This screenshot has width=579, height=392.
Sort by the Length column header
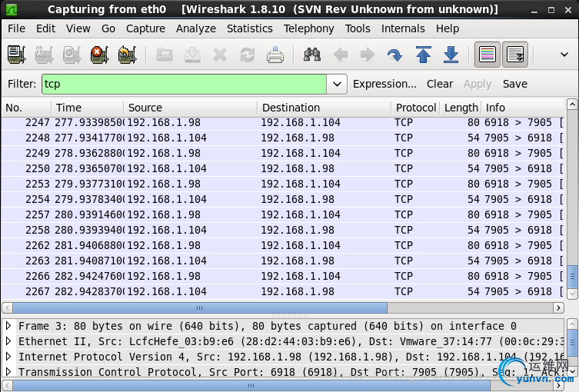461,108
